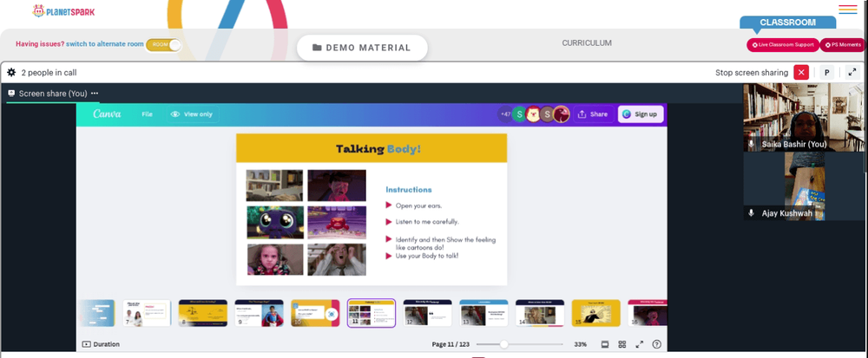Click the P button in call toolbar

tap(827, 72)
